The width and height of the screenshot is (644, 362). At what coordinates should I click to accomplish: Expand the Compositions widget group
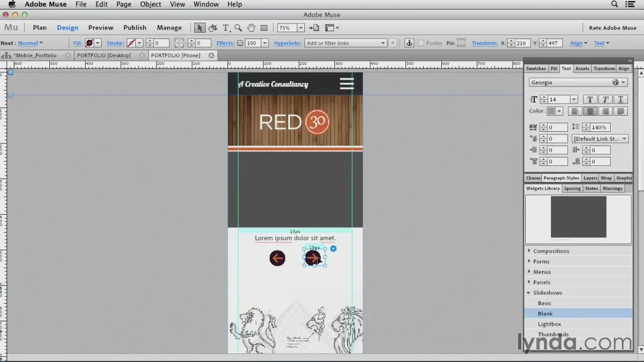[x=529, y=251]
